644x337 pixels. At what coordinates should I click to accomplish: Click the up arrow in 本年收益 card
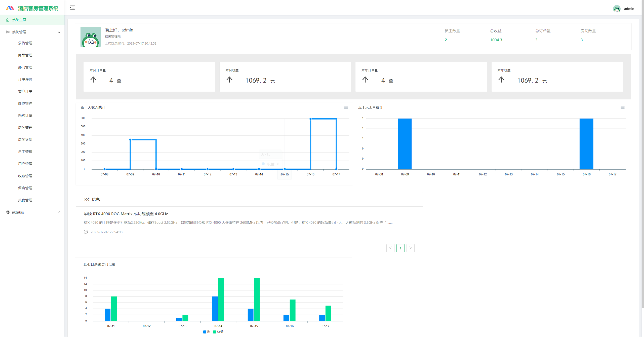[501, 80]
